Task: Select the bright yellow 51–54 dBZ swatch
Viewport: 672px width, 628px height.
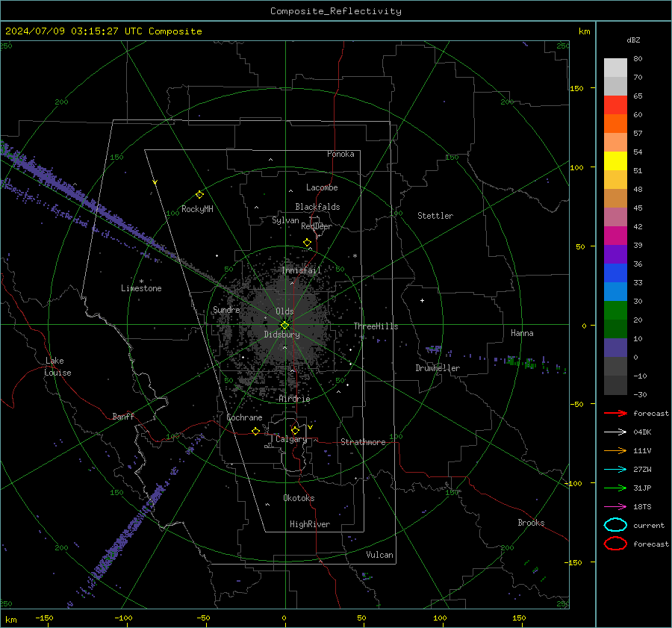Action: [x=615, y=161]
